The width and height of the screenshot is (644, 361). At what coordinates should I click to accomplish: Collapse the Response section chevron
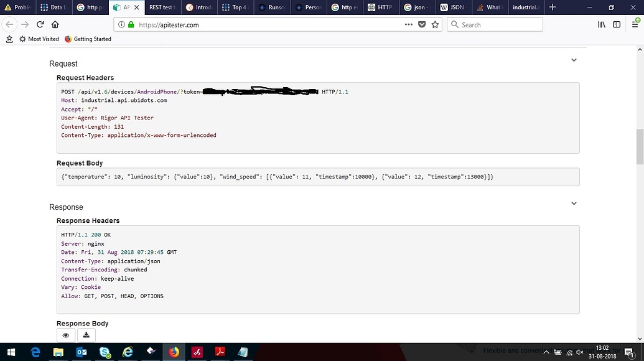[574, 203]
